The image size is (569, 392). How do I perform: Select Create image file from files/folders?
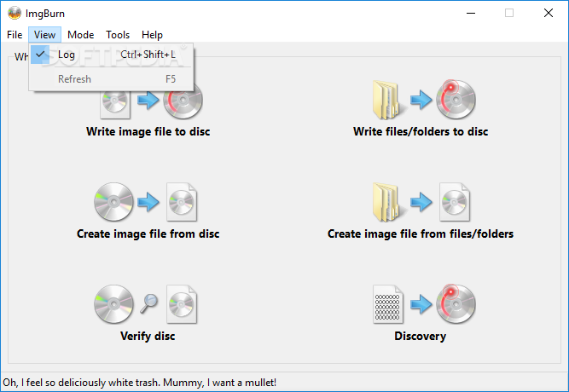421,233
